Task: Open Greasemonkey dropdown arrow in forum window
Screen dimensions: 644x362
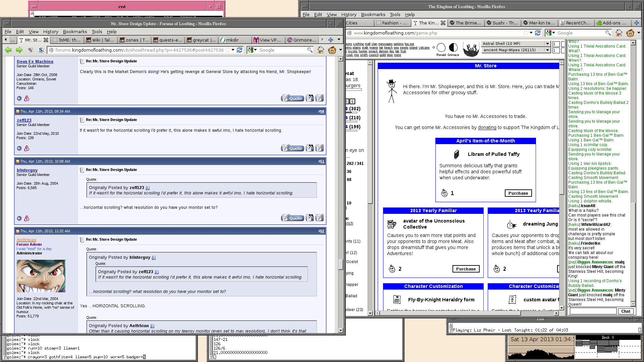Action: pyautogui.click(x=340, y=50)
